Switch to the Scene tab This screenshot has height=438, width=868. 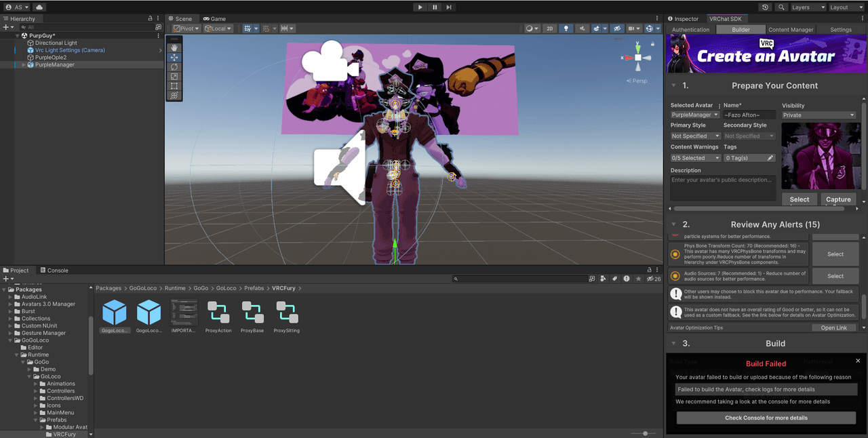pyautogui.click(x=180, y=19)
